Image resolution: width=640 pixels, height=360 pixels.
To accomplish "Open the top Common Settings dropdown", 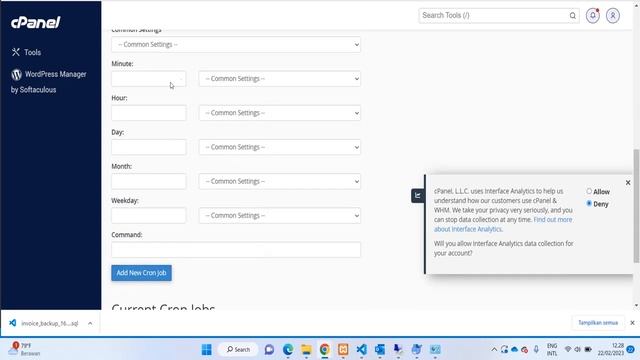I will point(236,44).
